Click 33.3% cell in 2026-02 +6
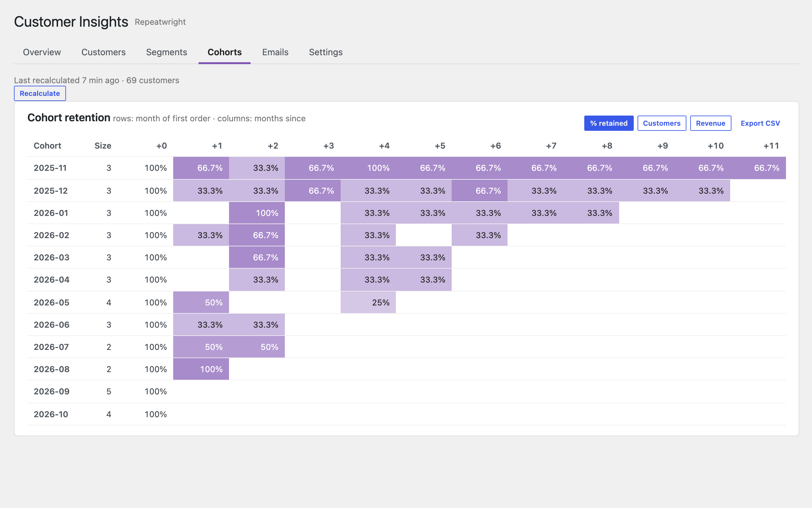This screenshot has height=508, width=812. coord(480,235)
